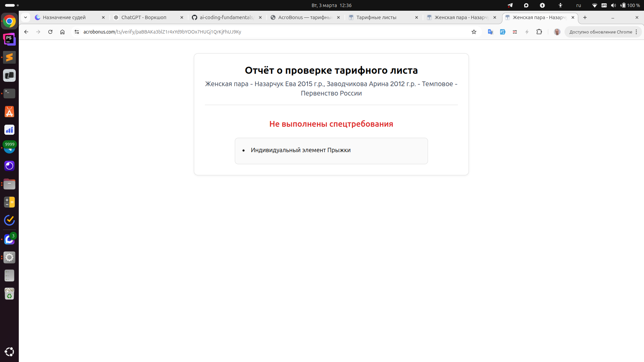The height and width of the screenshot is (362, 644).
Task: Open the Google Translate extension
Action: (x=490, y=32)
